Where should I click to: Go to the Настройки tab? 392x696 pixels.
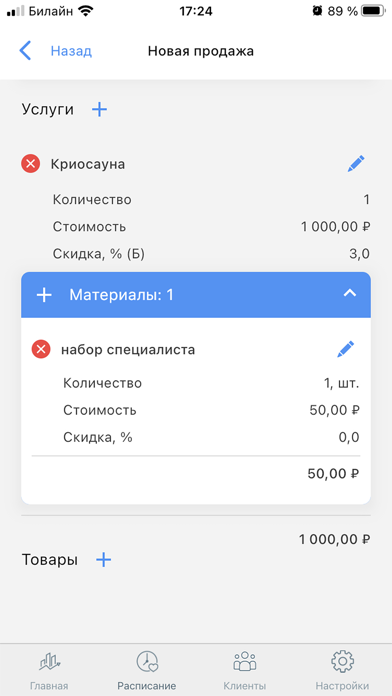tap(342, 671)
